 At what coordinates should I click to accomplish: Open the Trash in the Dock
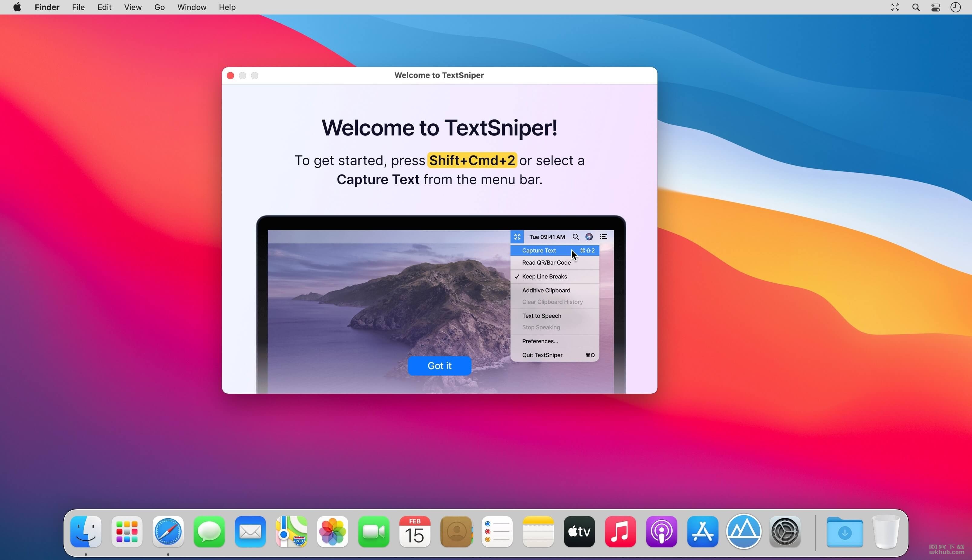click(x=886, y=532)
